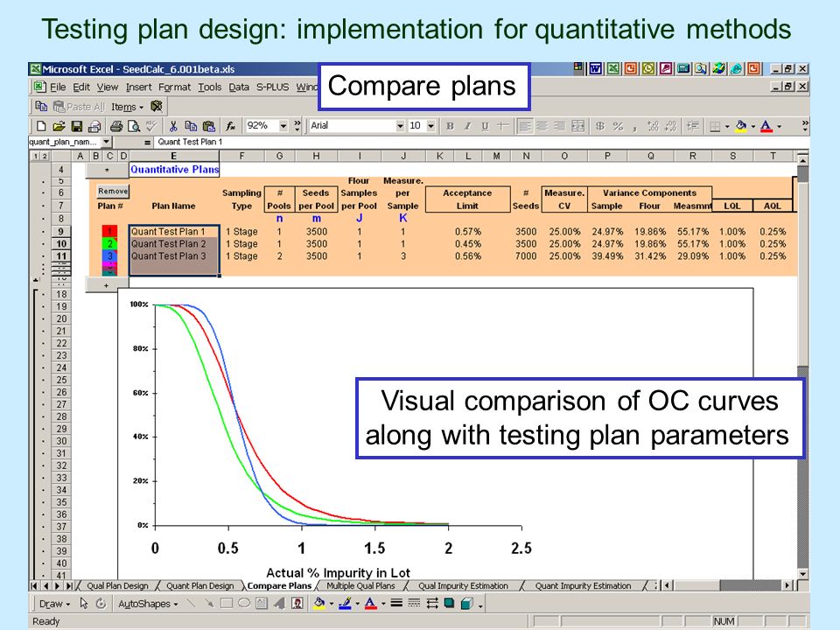Toggle Underline formatting

pyautogui.click(x=485, y=126)
